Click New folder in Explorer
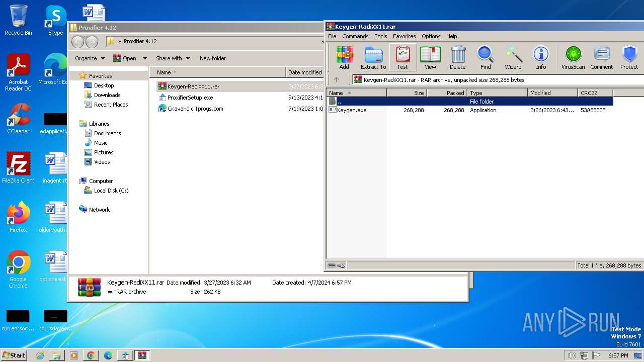Image resolution: width=644 pixels, height=362 pixels. [x=213, y=58]
